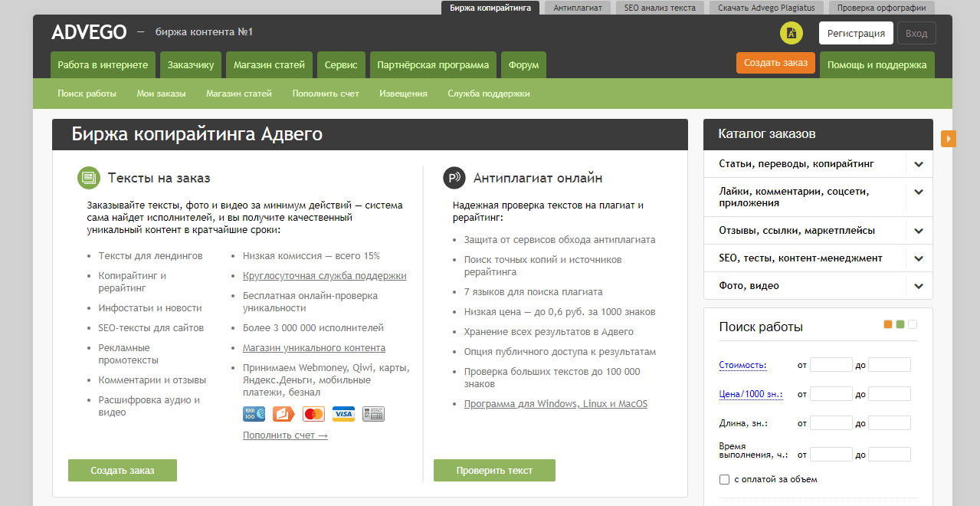The image size is (980, 506).
Task: Focus the Стоимость 'от' input field
Action: tap(831, 365)
